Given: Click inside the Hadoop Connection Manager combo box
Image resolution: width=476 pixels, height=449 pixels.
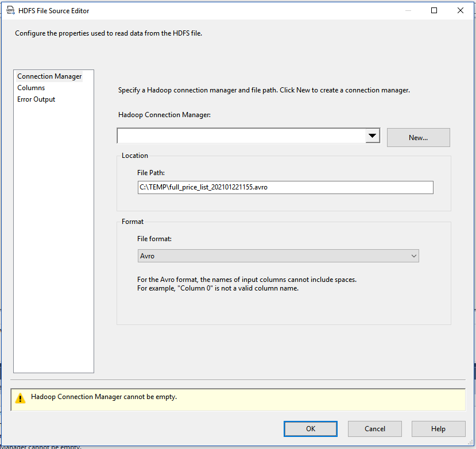Looking at the screenshot, I should click(241, 136).
